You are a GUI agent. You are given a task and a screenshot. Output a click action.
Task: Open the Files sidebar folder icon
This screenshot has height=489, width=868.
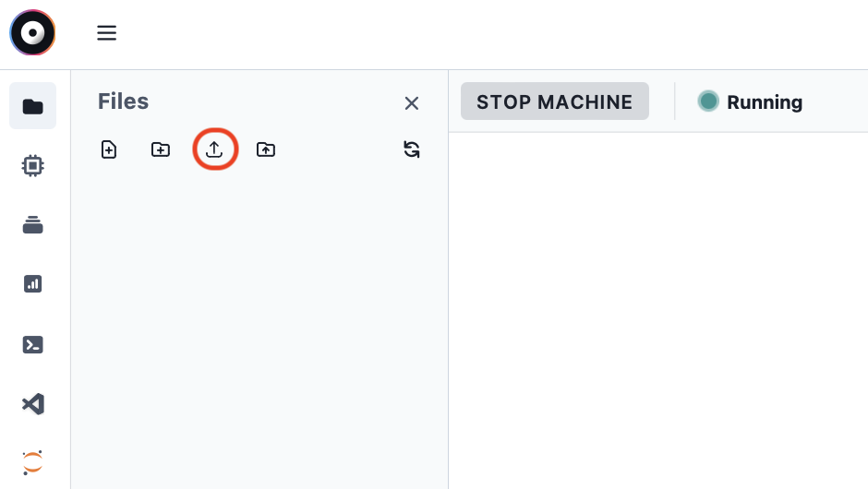pyautogui.click(x=33, y=106)
